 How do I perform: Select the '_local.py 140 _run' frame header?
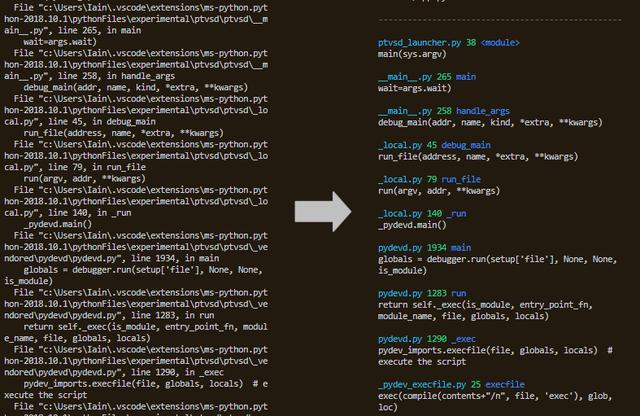tap(422, 214)
